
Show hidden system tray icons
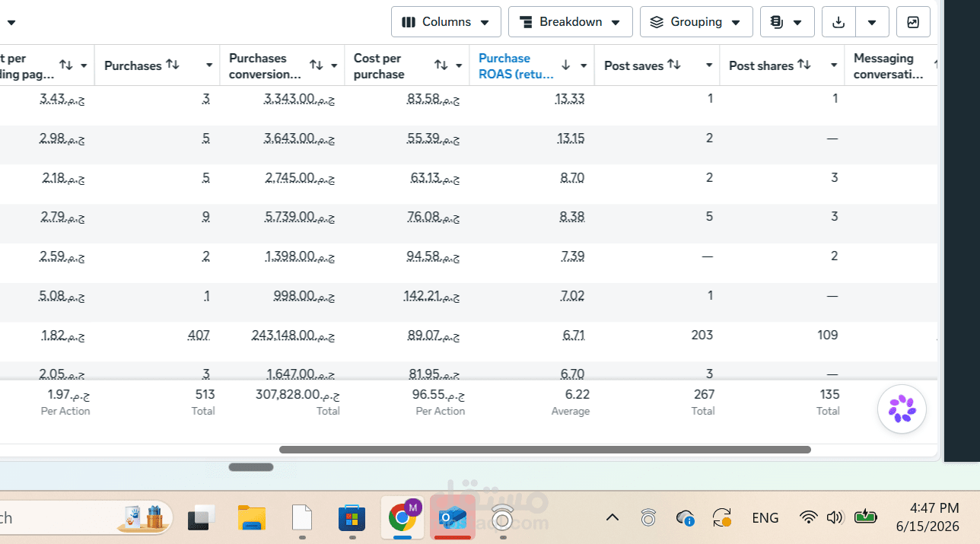612,518
